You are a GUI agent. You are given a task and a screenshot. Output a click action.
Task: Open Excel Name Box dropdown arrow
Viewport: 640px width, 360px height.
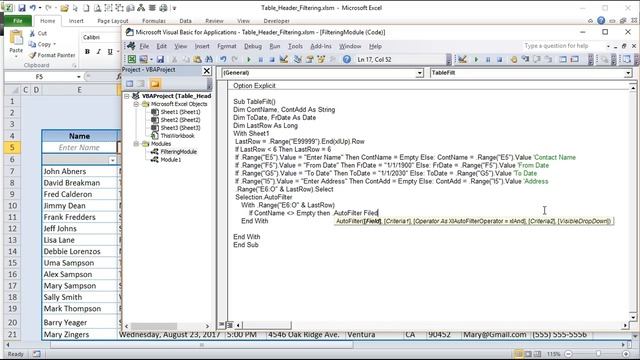click(x=78, y=77)
